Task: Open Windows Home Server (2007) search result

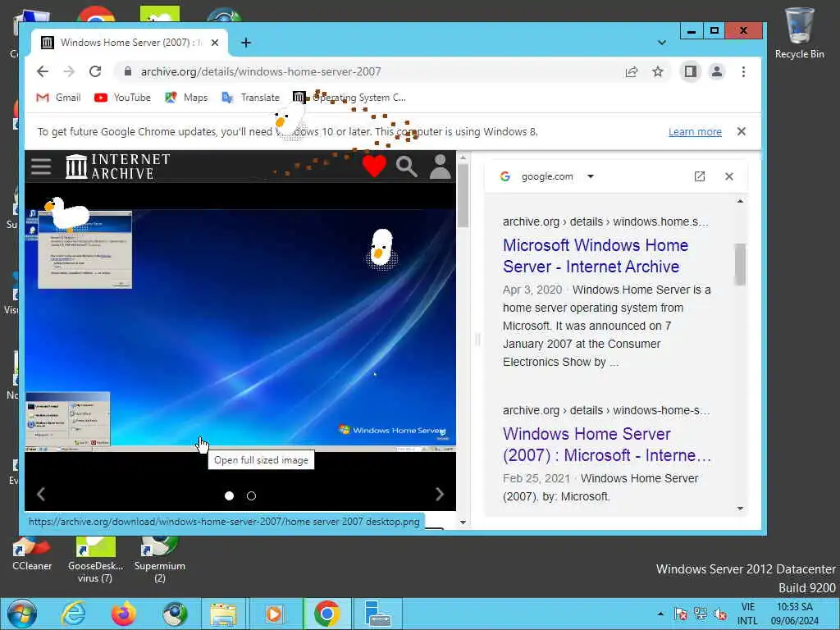Action: 607,445
